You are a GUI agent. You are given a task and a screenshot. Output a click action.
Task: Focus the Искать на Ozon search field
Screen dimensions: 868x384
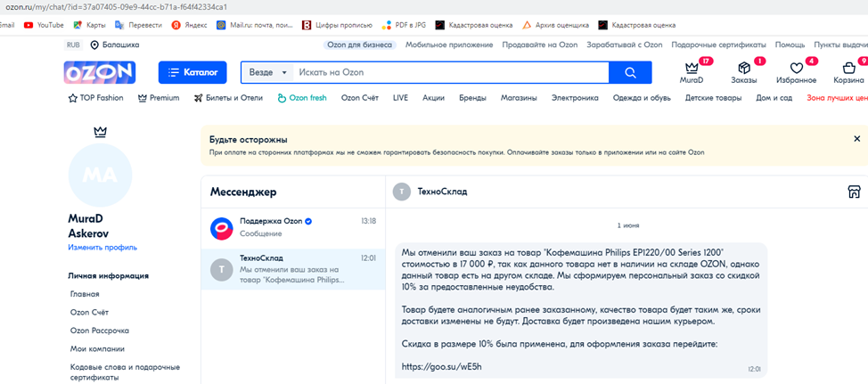(x=453, y=72)
